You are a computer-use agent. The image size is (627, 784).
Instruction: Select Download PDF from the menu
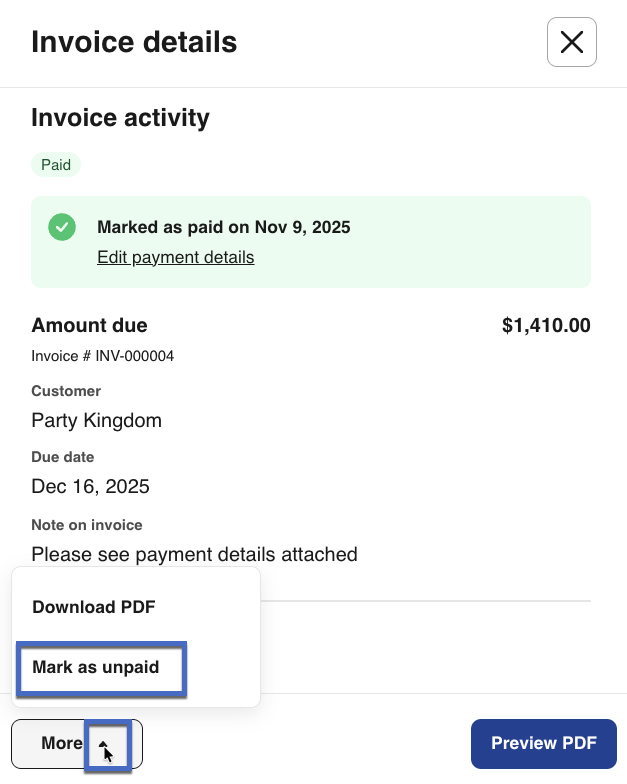pyautogui.click(x=94, y=607)
